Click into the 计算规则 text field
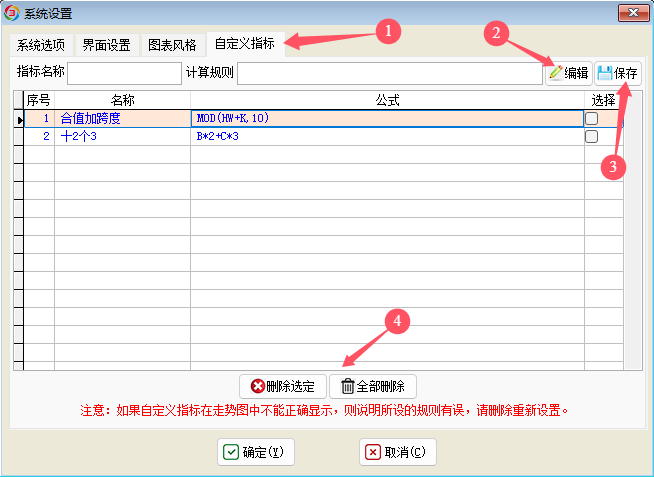654x477 pixels. [389, 73]
